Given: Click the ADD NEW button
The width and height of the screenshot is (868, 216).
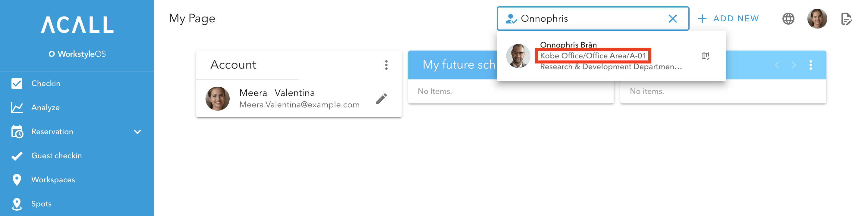Looking at the screenshot, I should pos(728,19).
